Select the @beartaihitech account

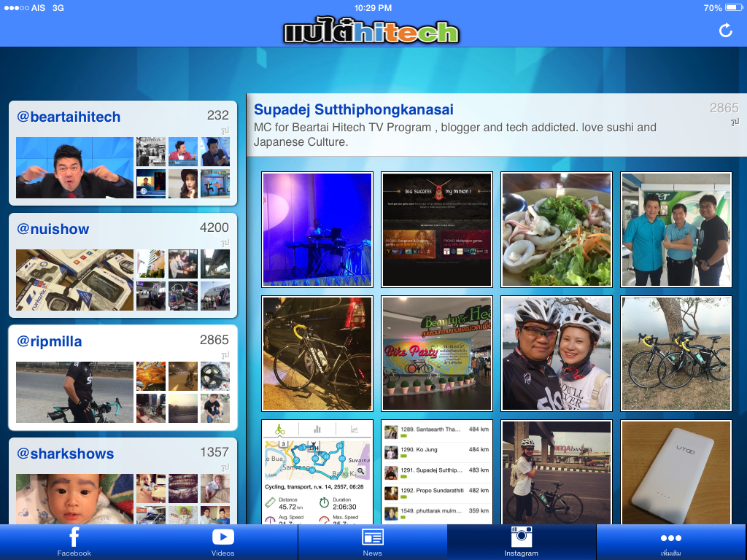click(x=123, y=152)
